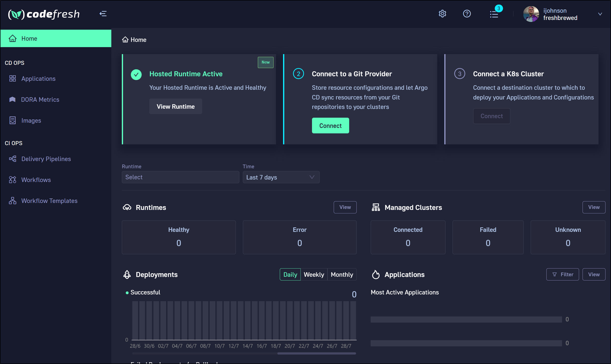Click the View Runtime button
The width and height of the screenshot is (611, 364).
[176, 106]
